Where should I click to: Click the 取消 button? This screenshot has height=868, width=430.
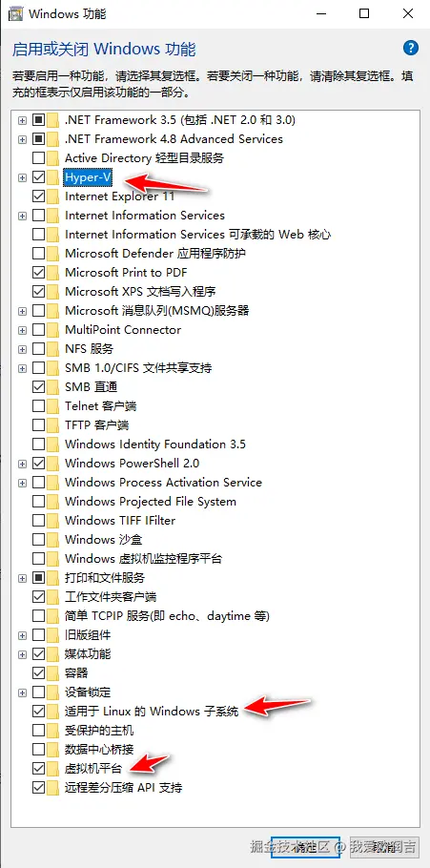tap(383, 846)
